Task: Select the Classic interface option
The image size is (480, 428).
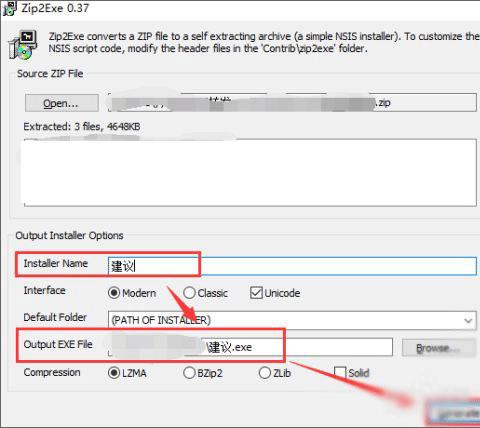Action: tap(206, 293)
